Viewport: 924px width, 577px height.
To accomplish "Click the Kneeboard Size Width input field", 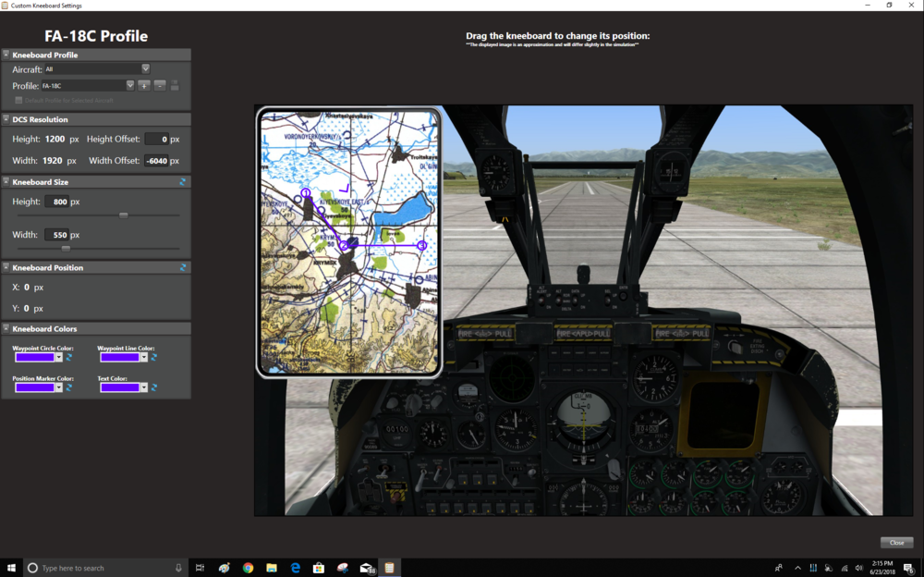I will pyautogui.click(x=56, y=235).
